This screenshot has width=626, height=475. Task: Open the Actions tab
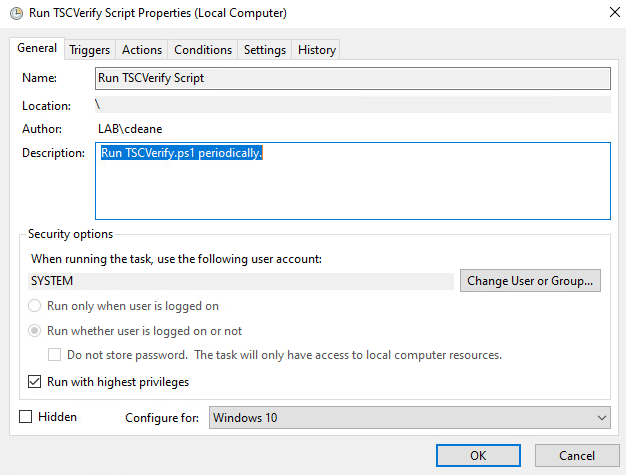[x=142, y=49]
